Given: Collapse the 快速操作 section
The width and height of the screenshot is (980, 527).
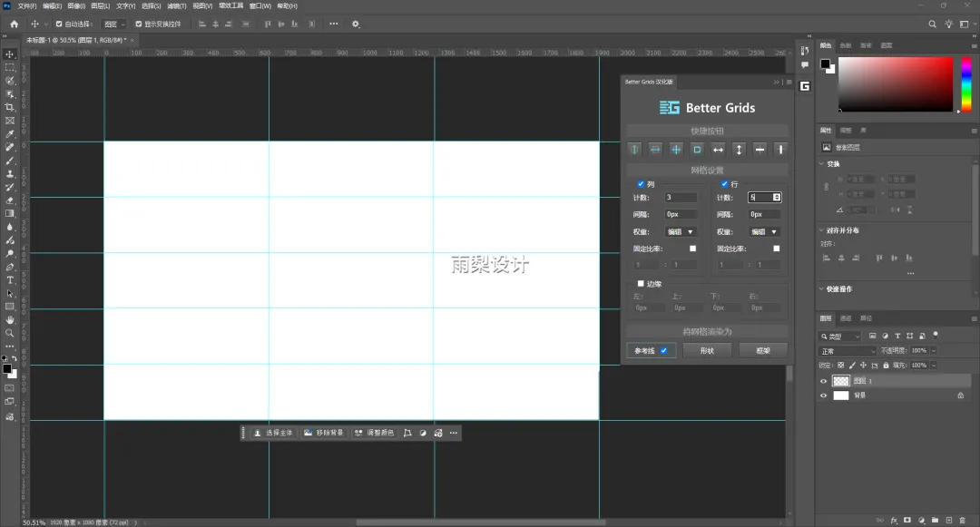Looking at the screenshot, I should coord(822,289).
